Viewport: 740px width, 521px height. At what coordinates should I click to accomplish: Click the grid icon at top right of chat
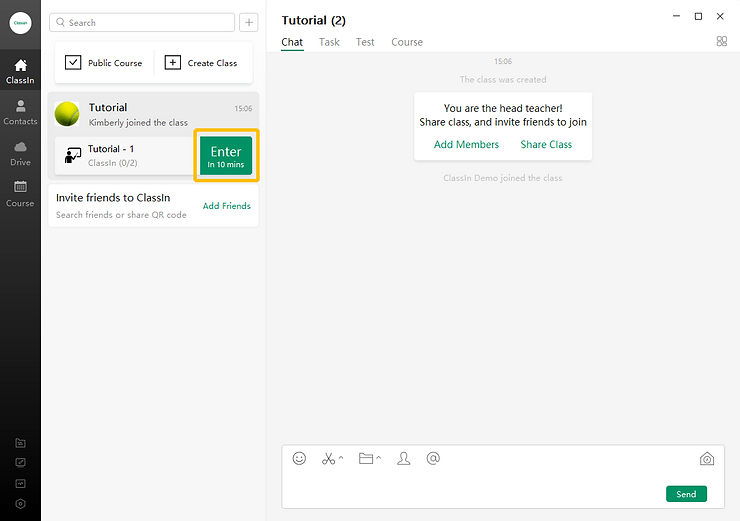point(722,41)
